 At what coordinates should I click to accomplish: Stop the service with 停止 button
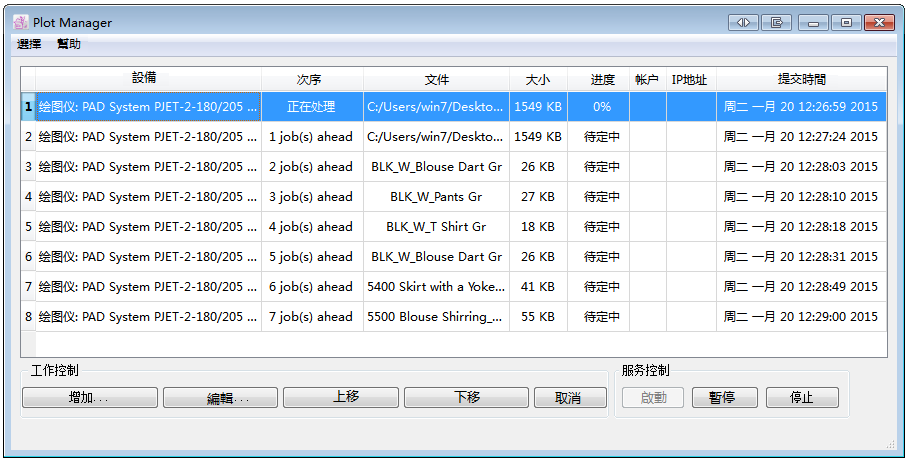tap(802, 398)
